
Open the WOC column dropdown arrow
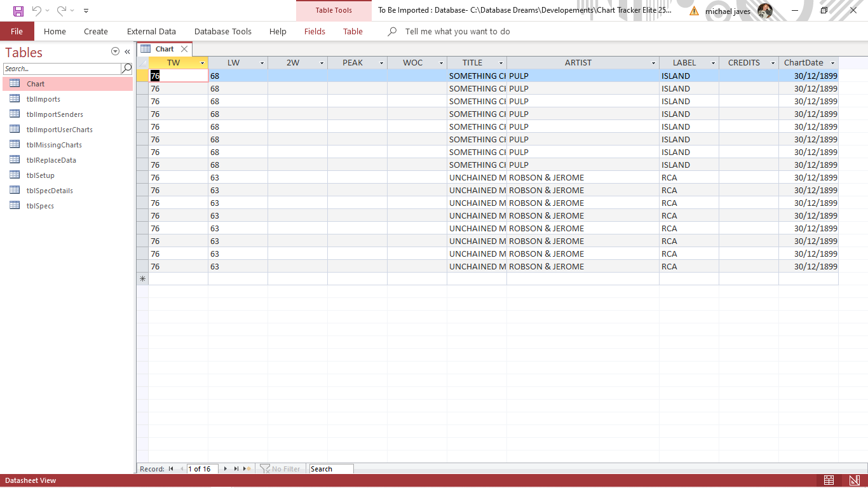click(x=442, y=63)
